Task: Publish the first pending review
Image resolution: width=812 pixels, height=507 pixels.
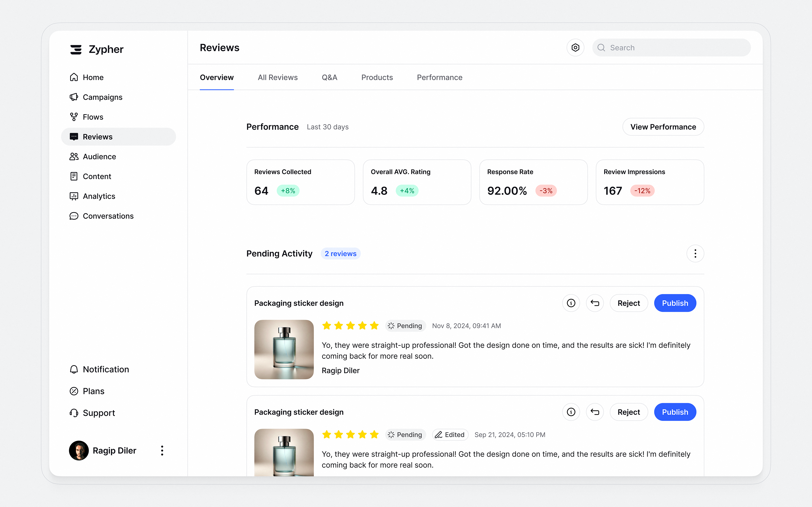Action: pyautogui.click(x=675, y=303)
